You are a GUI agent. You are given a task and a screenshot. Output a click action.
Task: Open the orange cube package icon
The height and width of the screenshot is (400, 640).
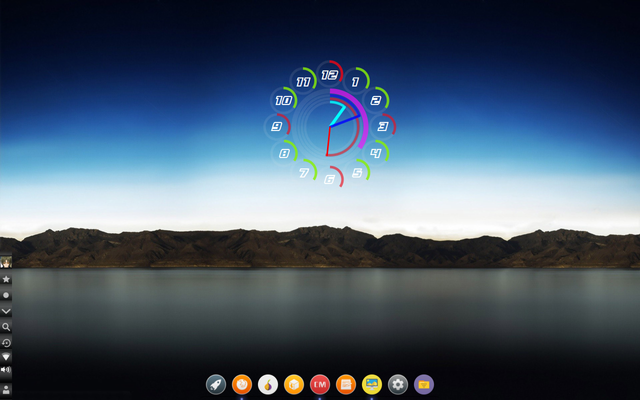[294, 384]
